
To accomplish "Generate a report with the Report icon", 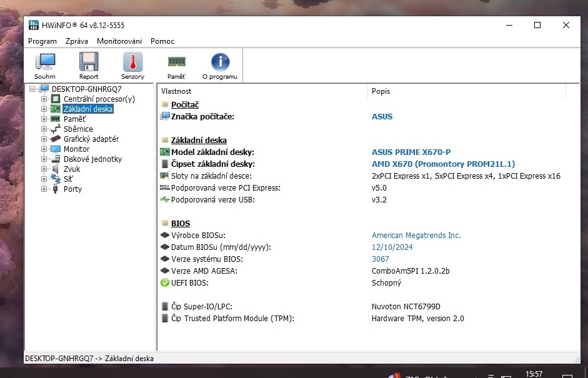I will (88, 64).
